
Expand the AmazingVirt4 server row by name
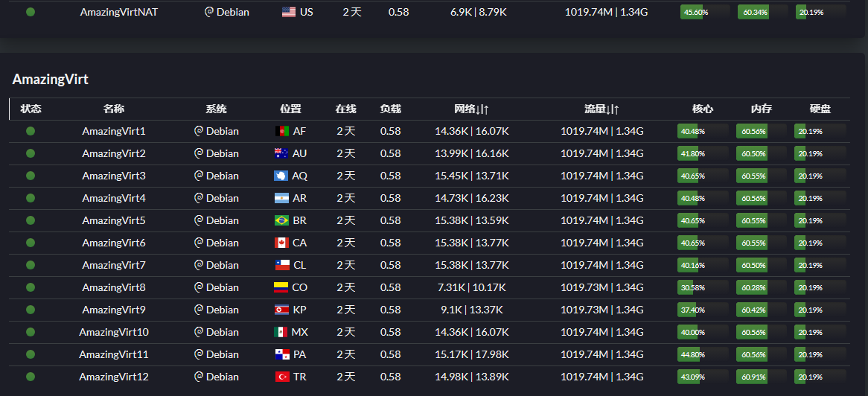click(x=114, y=198)
